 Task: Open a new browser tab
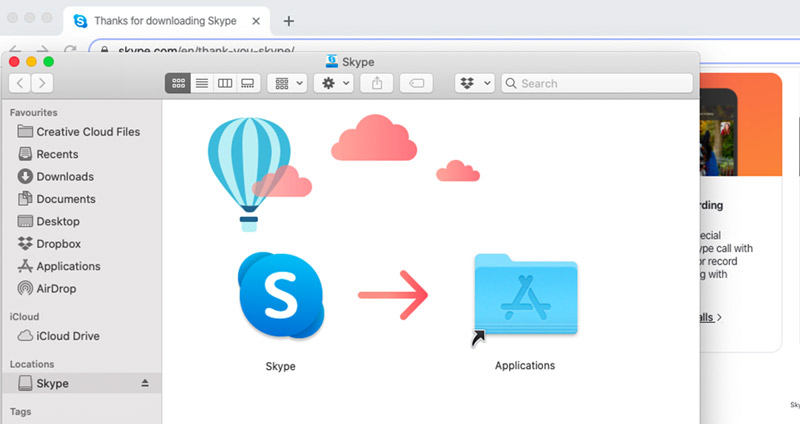(x=289, y=21)
